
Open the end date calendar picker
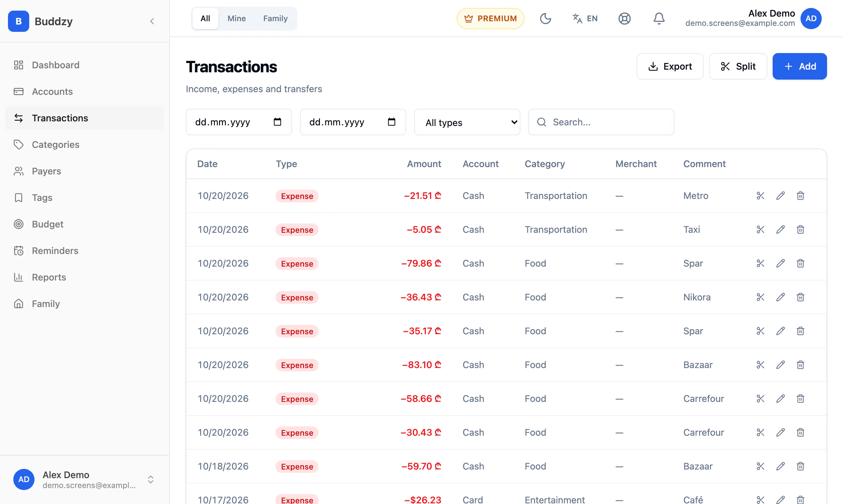392,122
